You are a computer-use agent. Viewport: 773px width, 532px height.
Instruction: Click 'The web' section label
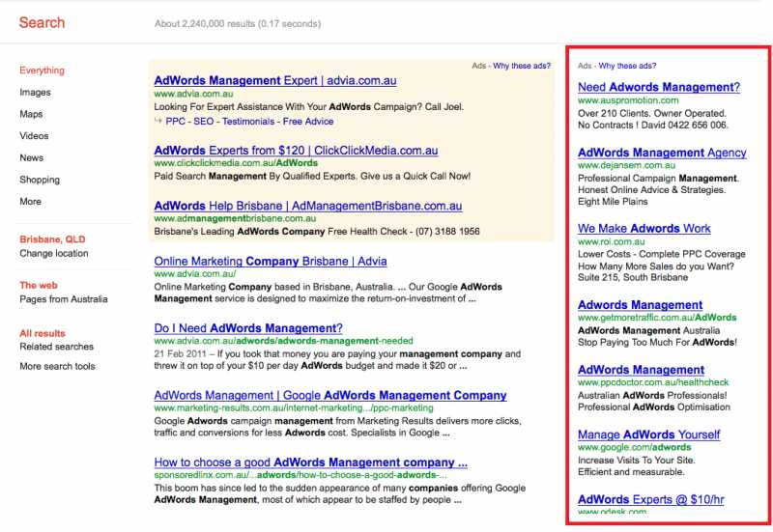click(x=39, y=285)
